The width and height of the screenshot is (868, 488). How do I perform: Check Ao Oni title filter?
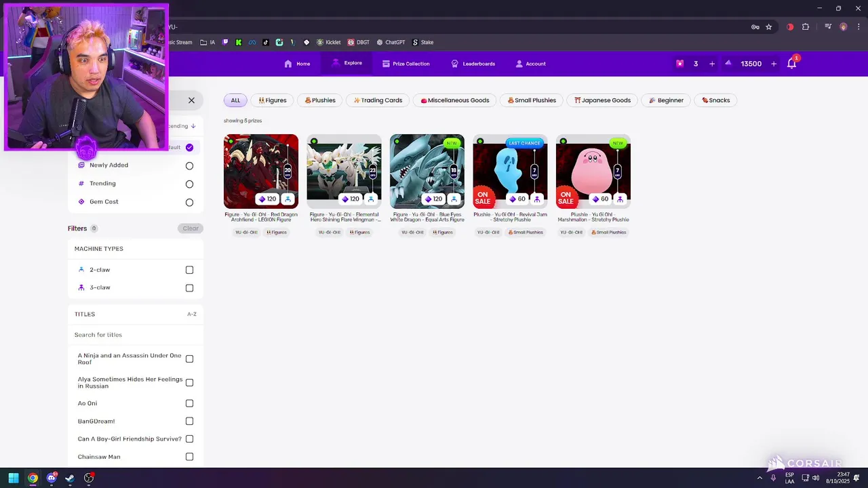tap(189, 403)
